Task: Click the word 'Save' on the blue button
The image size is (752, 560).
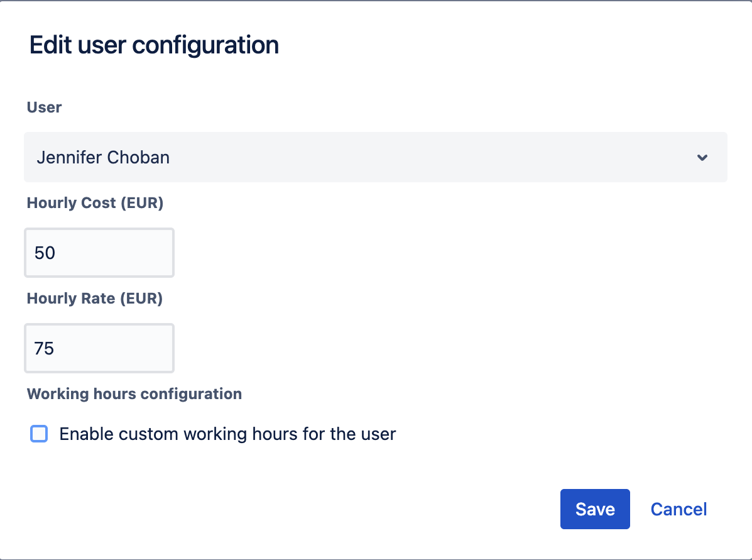Action: pyautogui.click(x=594, y=509)
